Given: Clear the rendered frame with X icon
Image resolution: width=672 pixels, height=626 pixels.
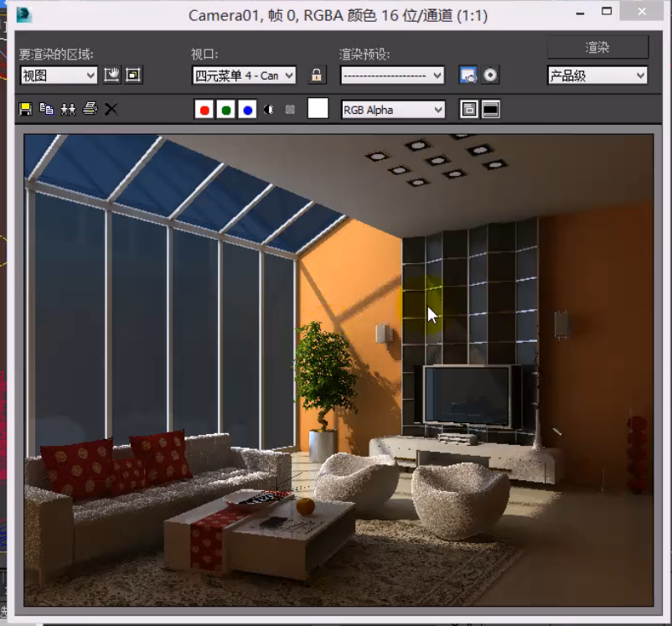Looking at the screenshot, I should (x=111, y=109).
